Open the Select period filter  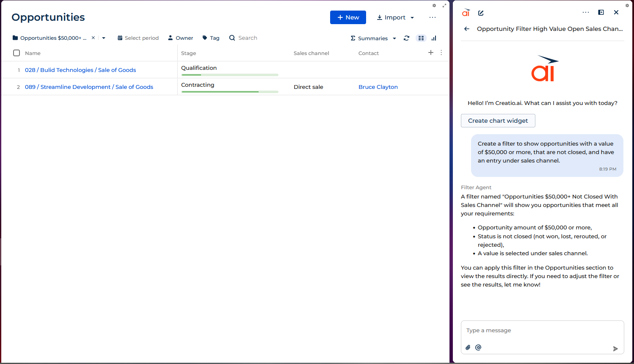138,38
